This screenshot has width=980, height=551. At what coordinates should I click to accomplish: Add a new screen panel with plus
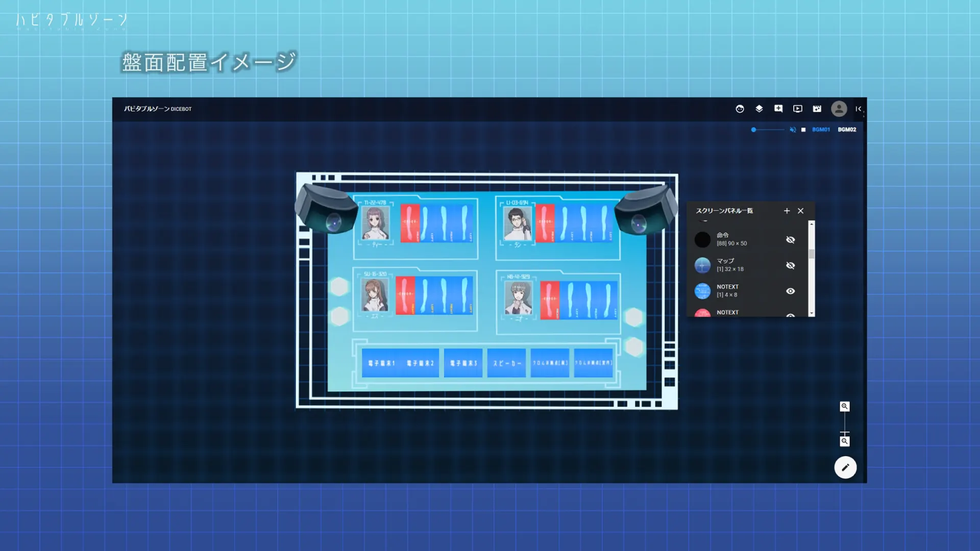pos(787,211)
